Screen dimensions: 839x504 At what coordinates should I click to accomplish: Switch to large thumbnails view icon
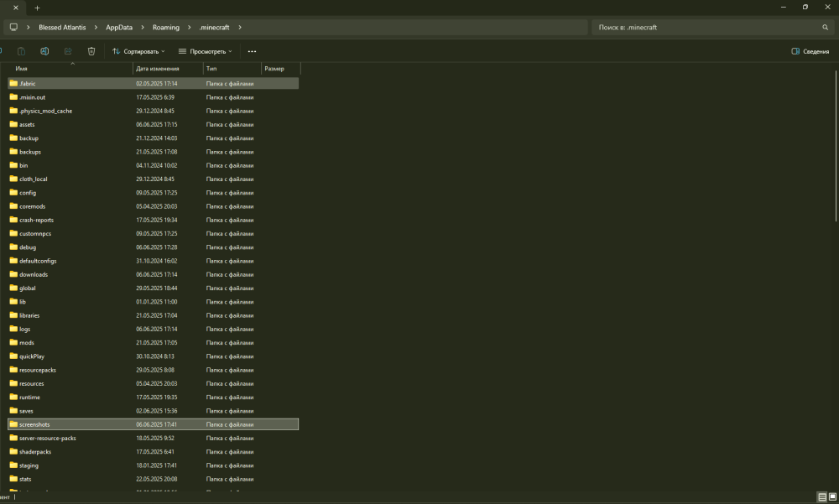tap(832, 497)
